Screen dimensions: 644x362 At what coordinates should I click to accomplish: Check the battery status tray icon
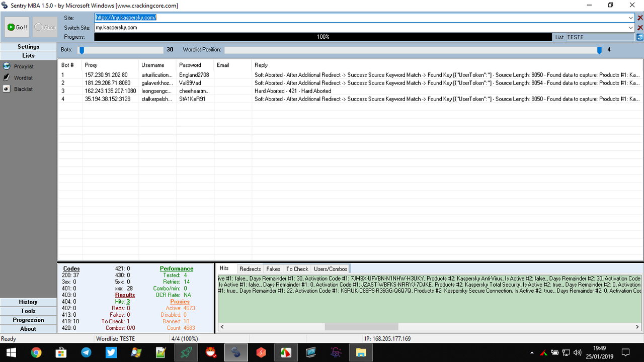click(x=555, y=352)
